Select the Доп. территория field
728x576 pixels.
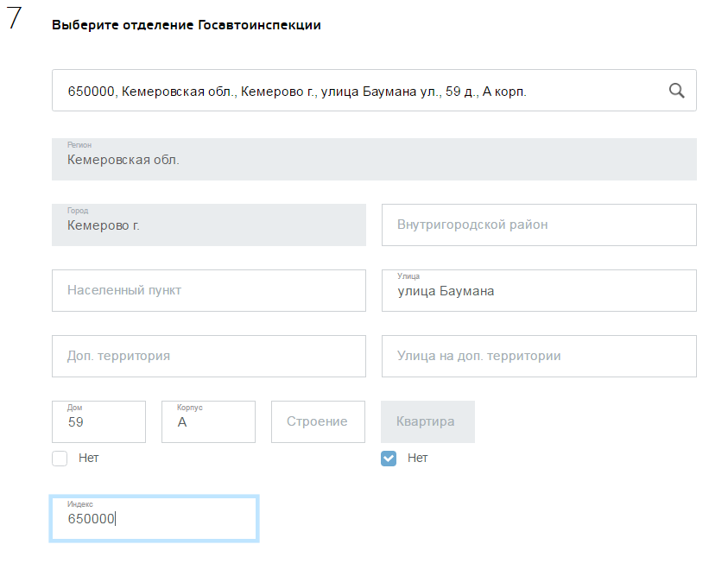(x=208, y=356)
